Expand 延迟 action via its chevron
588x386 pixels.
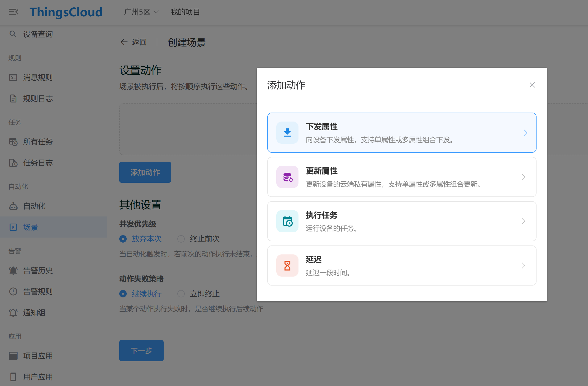pyautogui.click(x=523, y=266)
